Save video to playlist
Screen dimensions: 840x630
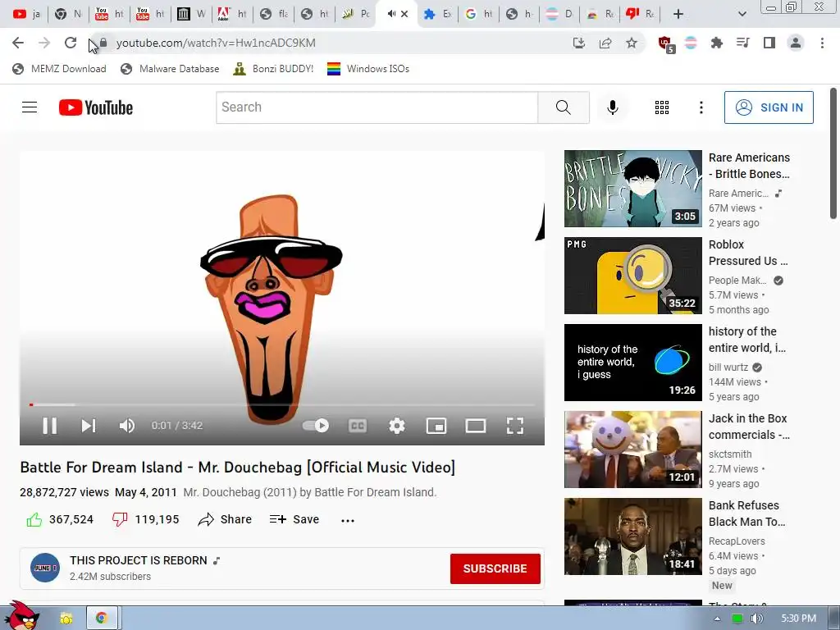[294, 519]
